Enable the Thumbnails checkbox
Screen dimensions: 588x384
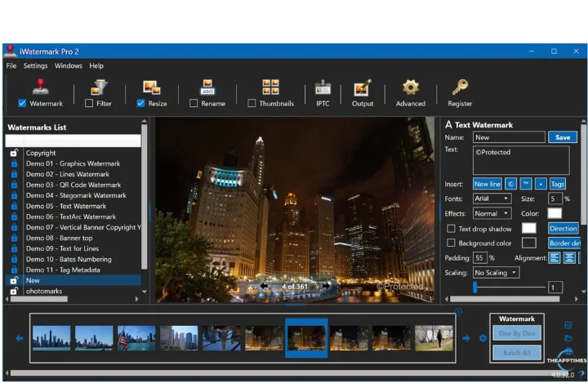tap(252, 103)
